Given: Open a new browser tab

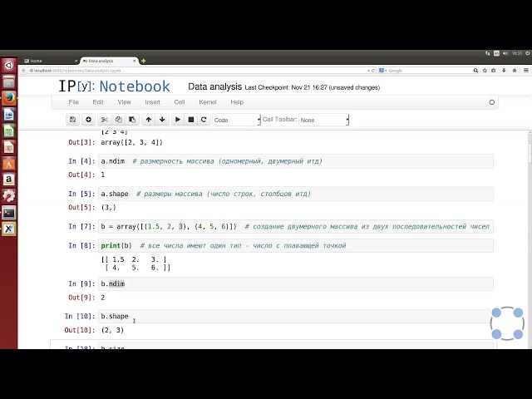Looking at the screenshot, I should click(143, 61).
